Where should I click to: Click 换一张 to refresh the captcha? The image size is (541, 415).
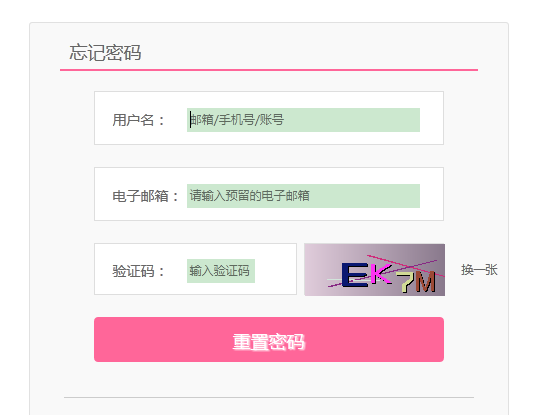click(479, 270)
